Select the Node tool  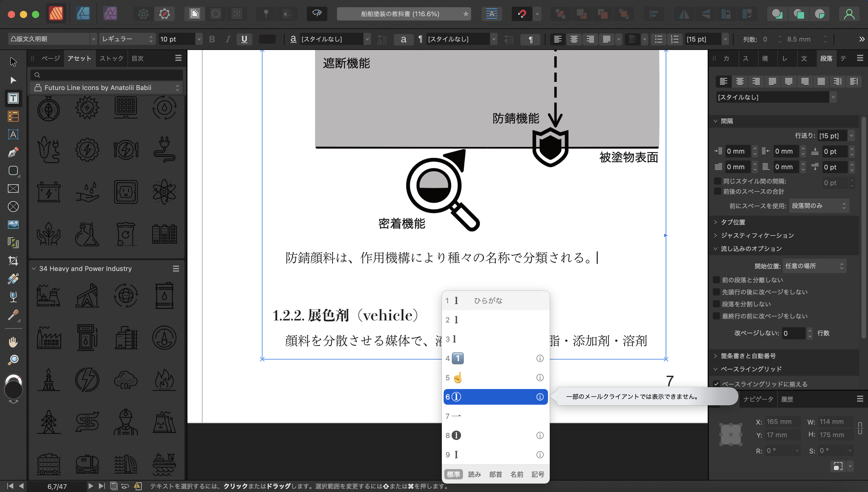pos(13,80)
